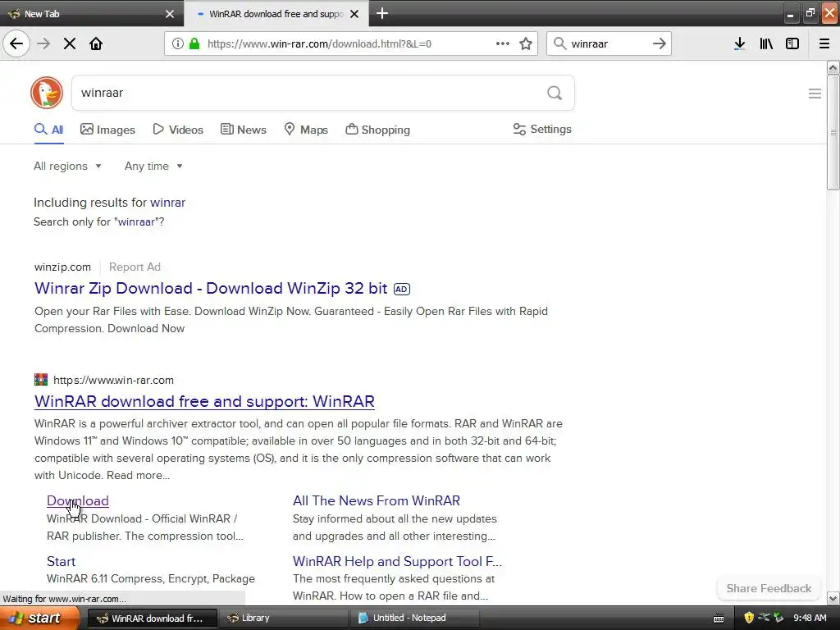Open the Windows Start menu

point(39,619)
